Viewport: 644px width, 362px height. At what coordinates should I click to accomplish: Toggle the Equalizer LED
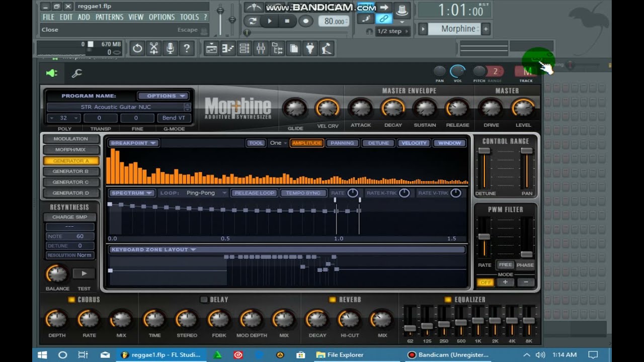pyautogui.click(x=448, y=300)
